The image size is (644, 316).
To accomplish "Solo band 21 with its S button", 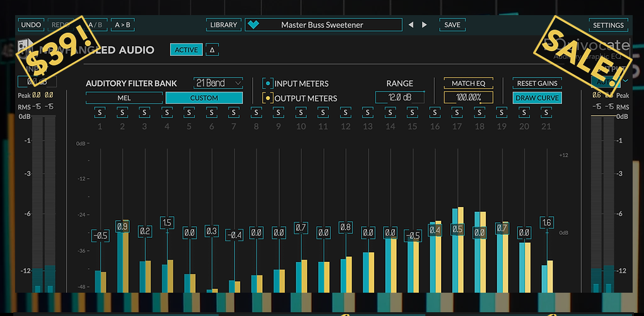I will coord(546,113).
